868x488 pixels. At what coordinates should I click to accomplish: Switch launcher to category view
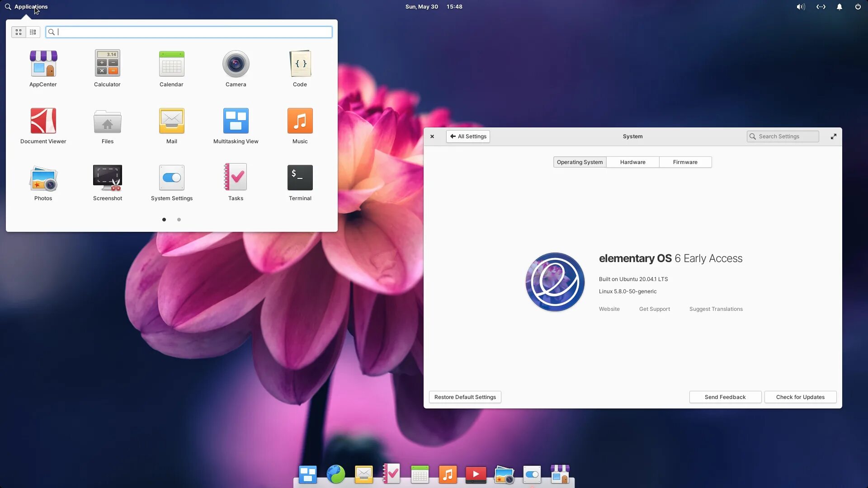(x=33, y=32)
